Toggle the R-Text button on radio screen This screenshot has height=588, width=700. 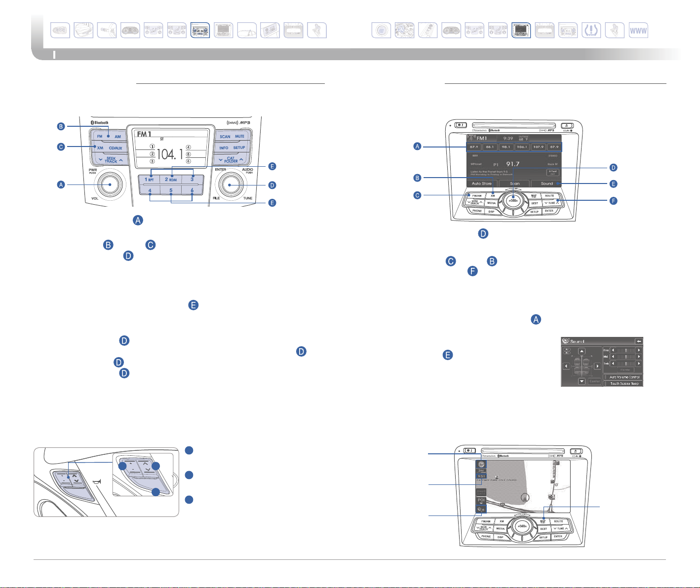pos(553,173)
